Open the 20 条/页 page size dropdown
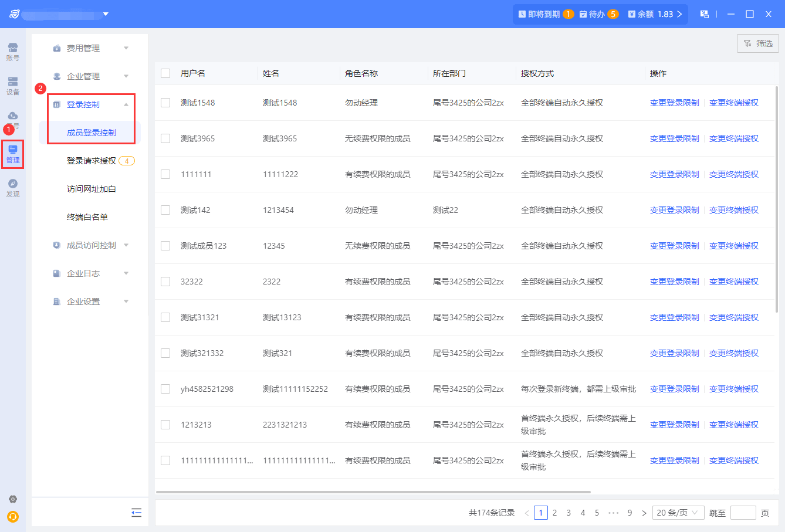Viewport: 785px width, 532px height. pos(678,513)
